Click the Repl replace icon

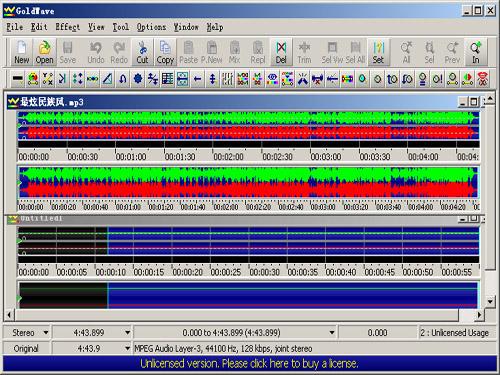point(258,52)
